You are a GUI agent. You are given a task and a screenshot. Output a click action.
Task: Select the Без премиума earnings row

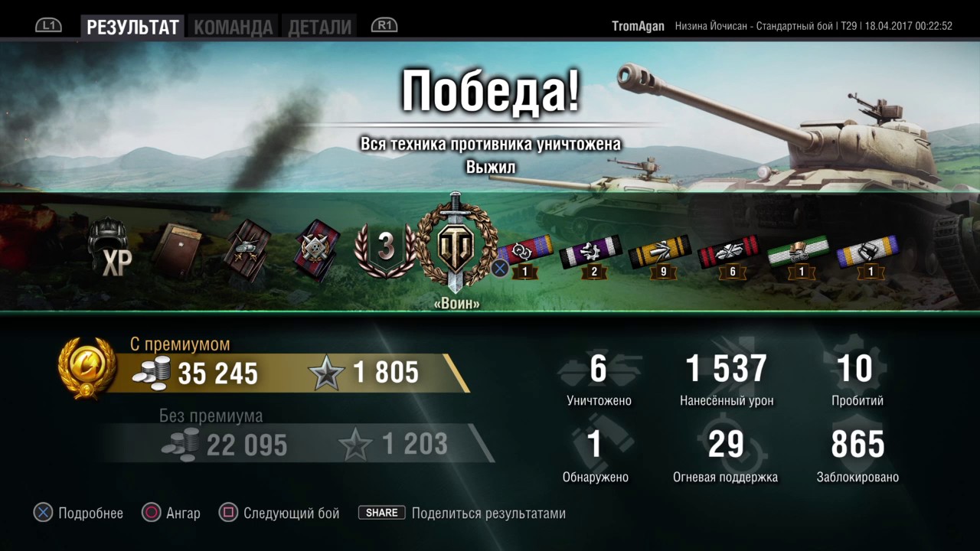[295, 442]
